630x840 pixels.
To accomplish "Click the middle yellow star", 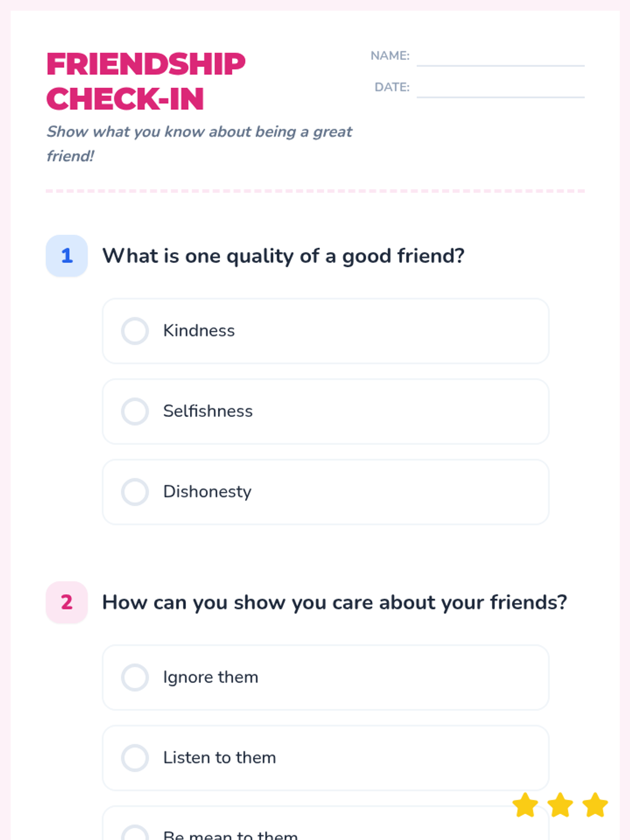I will tap(561, 805).
